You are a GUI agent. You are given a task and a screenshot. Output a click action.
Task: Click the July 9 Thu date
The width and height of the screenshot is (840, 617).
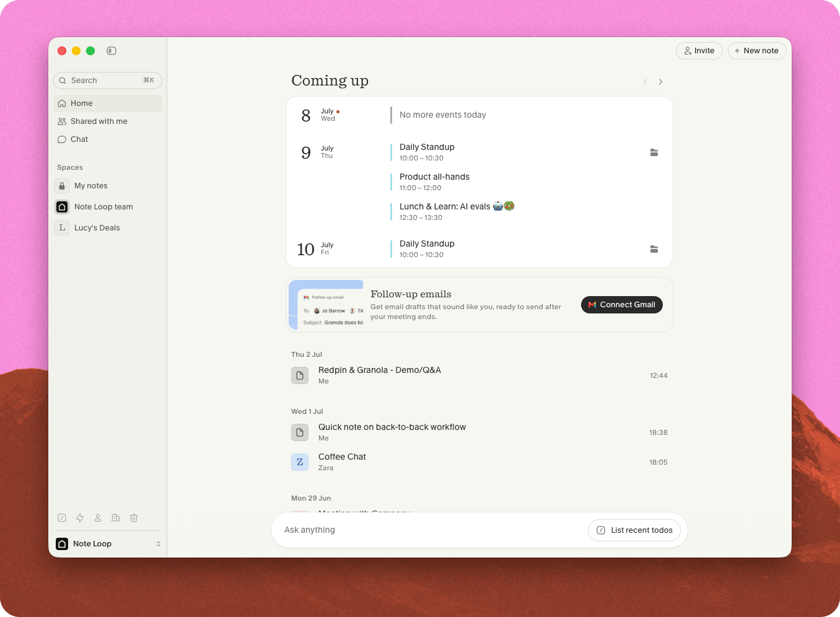point(317,152)
